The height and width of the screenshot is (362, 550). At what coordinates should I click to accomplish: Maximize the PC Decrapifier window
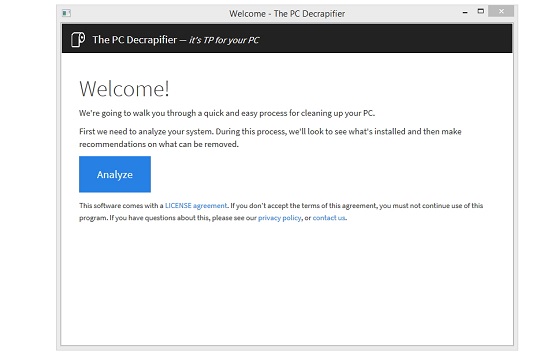(x=481, y=11)
